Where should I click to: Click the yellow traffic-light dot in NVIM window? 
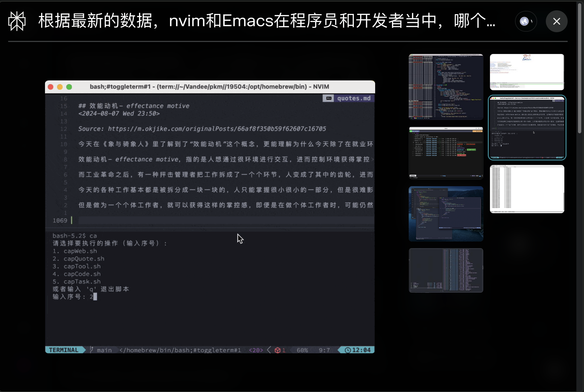(x=60, y=87)
